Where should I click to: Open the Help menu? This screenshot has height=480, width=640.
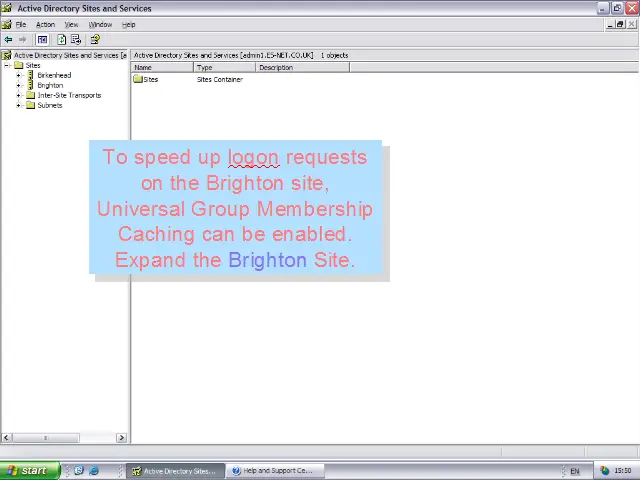129,24
